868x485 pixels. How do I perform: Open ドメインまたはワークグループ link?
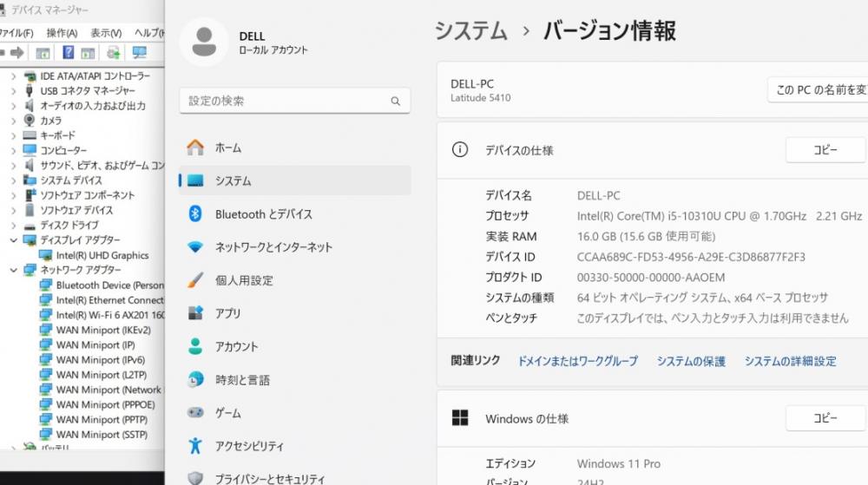[x=577, y=361]
